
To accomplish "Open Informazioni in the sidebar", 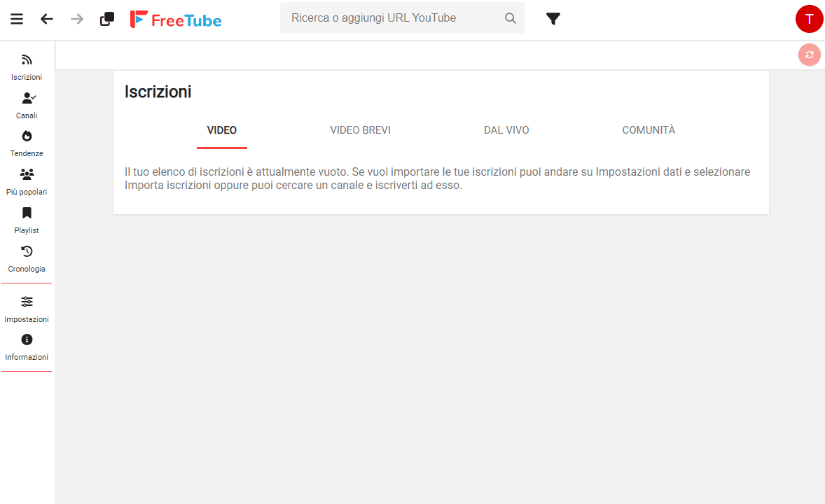I will coord(27,347).
